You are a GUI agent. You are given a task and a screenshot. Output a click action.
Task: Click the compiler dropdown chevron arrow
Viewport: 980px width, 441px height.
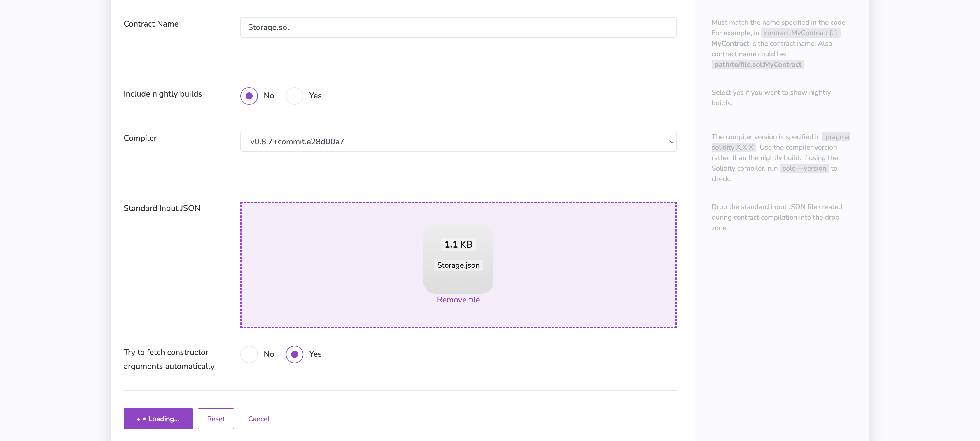tap(671, 142)
